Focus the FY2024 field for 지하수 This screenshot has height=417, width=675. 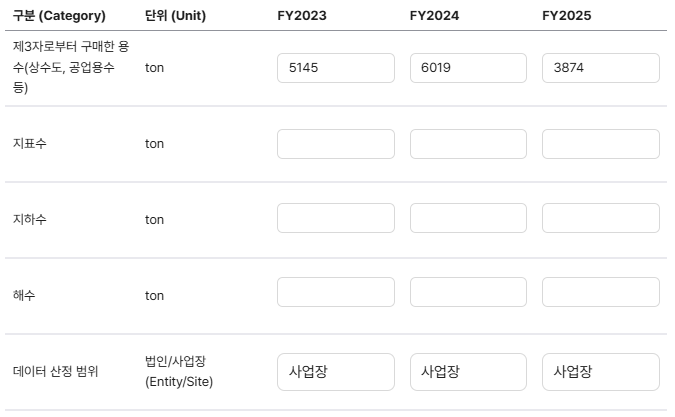coord(468,218)
